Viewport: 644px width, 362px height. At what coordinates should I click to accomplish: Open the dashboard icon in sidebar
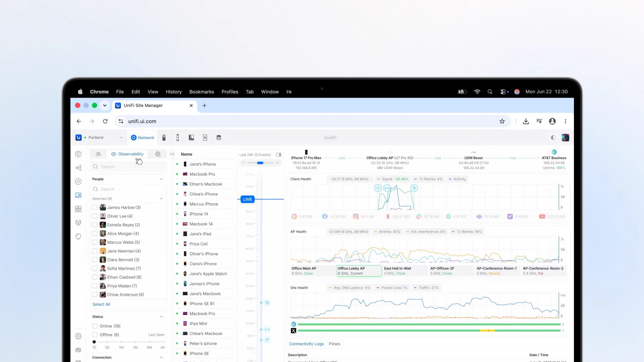[x=78, y=154]
